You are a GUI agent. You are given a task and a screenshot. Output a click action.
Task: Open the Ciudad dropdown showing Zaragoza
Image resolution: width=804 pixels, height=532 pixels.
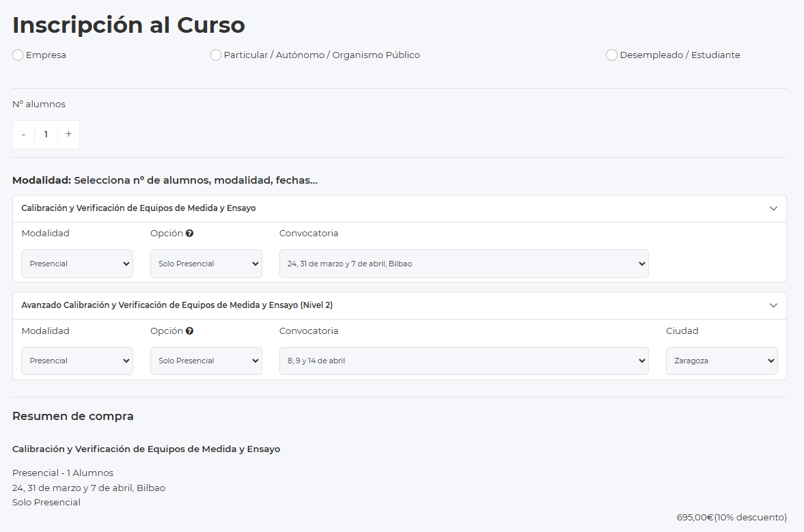point(721,361)
